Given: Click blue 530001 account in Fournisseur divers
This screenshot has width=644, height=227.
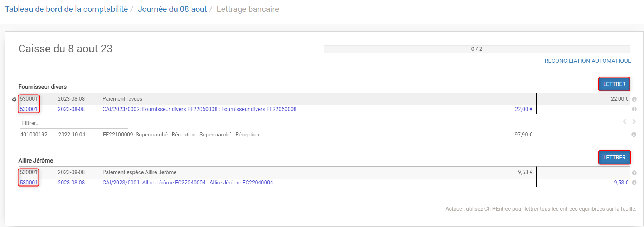Looking at the screenshot, I should 29,109.
